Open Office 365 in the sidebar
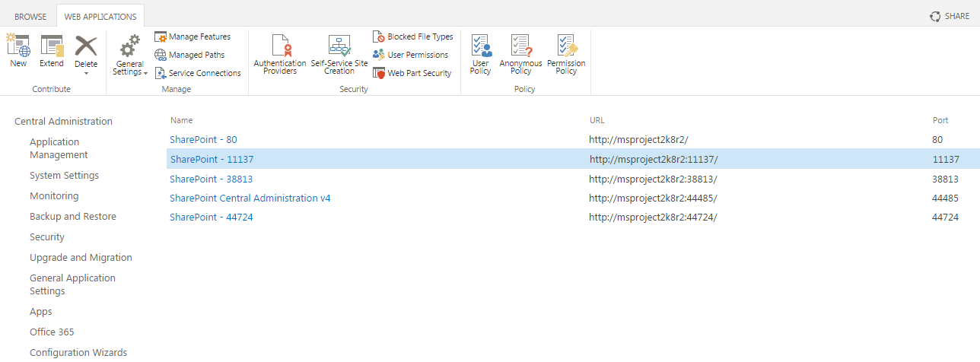Viewport: 980px width, 362px height. click(x=52, y=332)
